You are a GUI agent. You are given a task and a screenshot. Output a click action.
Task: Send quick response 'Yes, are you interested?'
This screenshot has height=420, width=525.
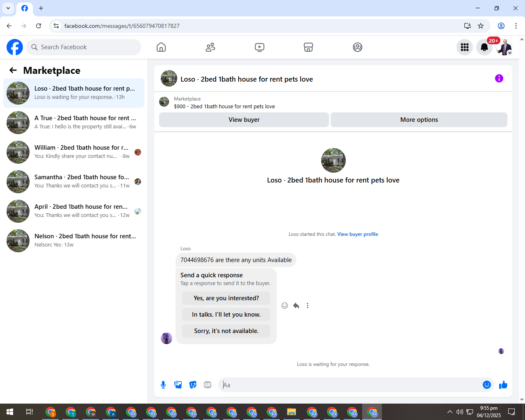(226, 298)
